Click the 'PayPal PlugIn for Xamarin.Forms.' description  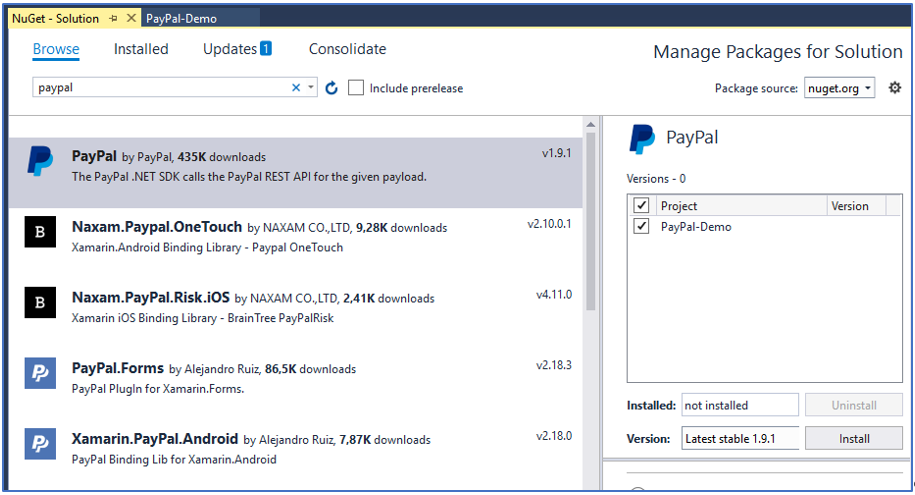158,389
